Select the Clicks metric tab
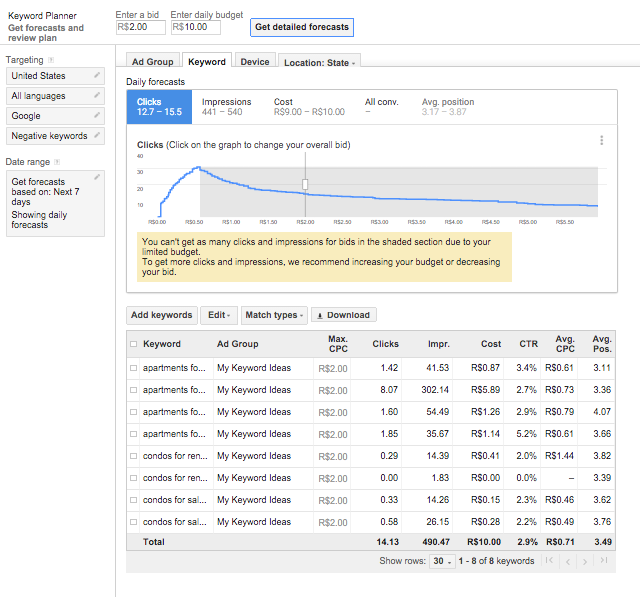The height and width of the screenshot is (597, 640). [x=159, y=107]
